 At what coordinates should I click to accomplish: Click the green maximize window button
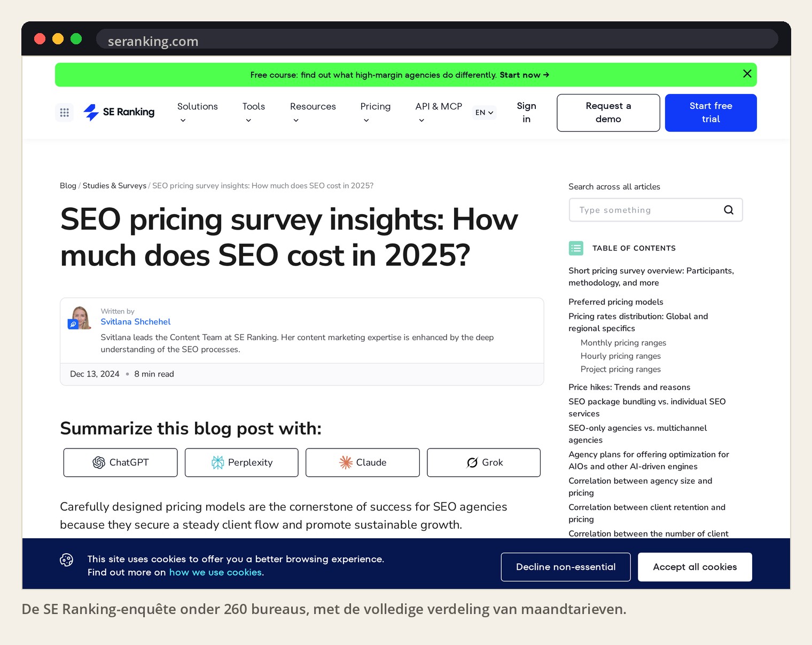tap(76, 39)
